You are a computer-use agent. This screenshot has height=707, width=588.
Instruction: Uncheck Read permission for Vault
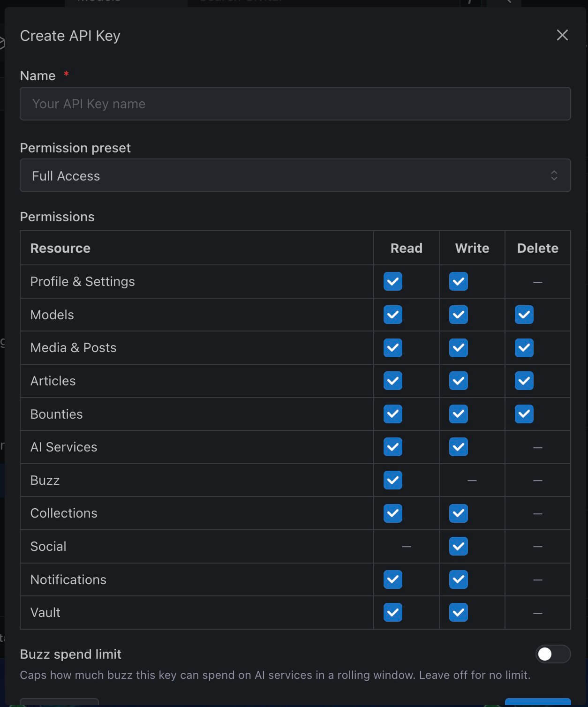[x=393, y=612]
